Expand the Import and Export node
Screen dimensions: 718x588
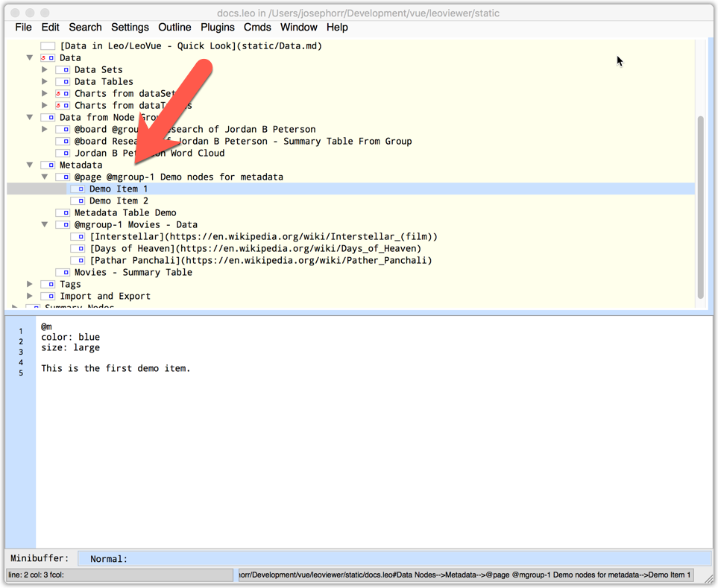click(30, 296)
